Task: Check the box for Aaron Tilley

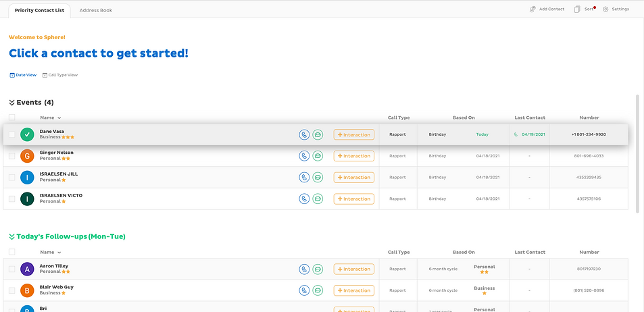Action: pyautogui.click(x=12, y=269)
